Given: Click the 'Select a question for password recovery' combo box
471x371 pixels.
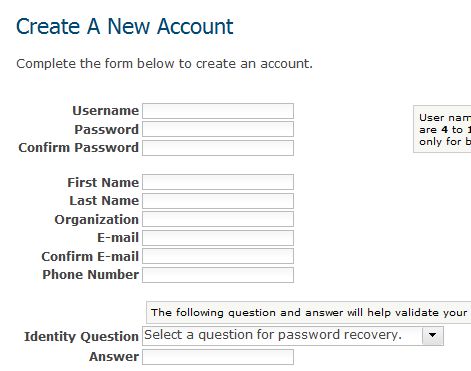Looking at the screenshot, I should point(293,336).
